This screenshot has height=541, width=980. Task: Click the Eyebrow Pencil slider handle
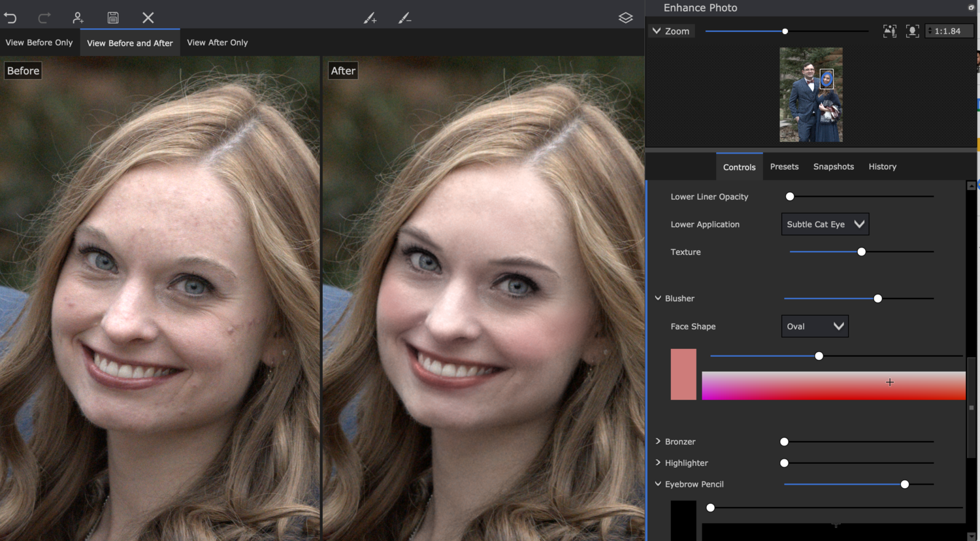[905, 484]
